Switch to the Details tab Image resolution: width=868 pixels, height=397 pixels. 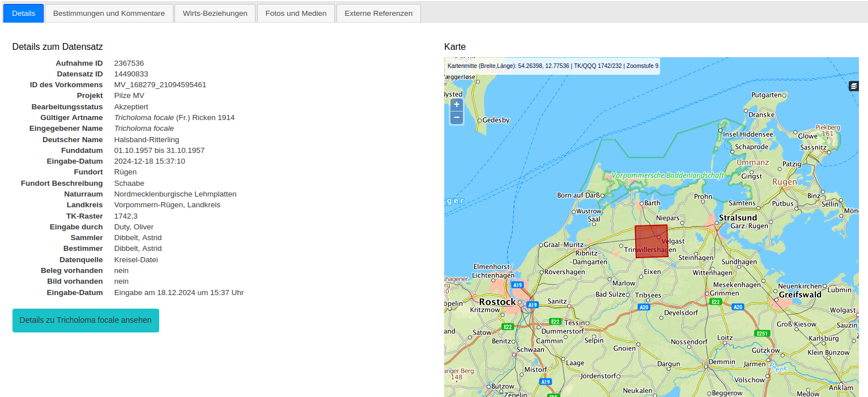[24, 13]
